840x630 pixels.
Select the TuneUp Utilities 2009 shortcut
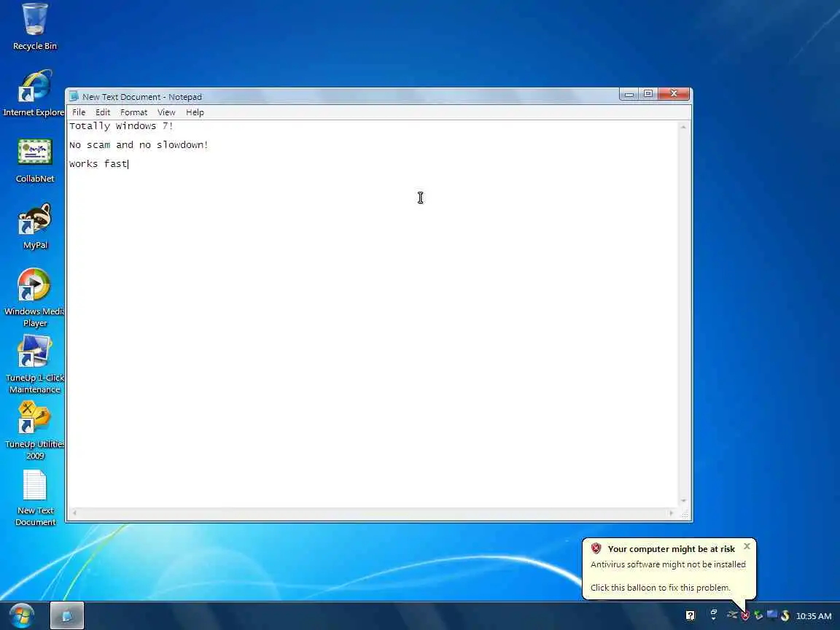pos(35,431)
